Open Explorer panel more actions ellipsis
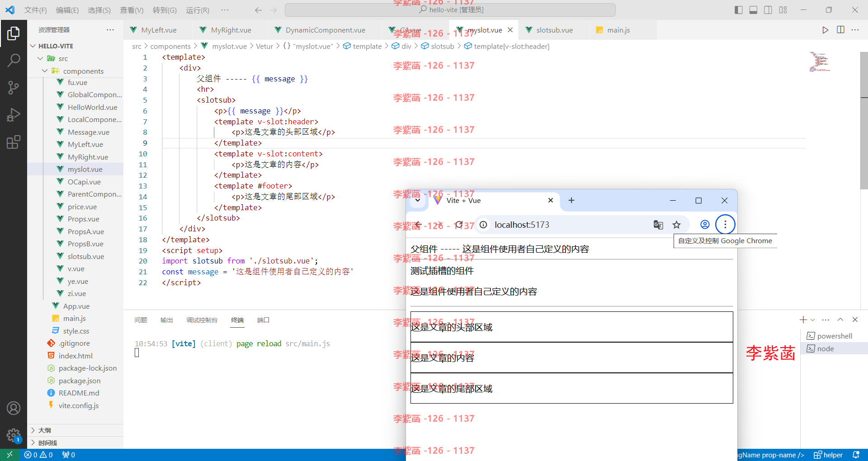Viewport: 868px width, 461px height. (110, 30)
